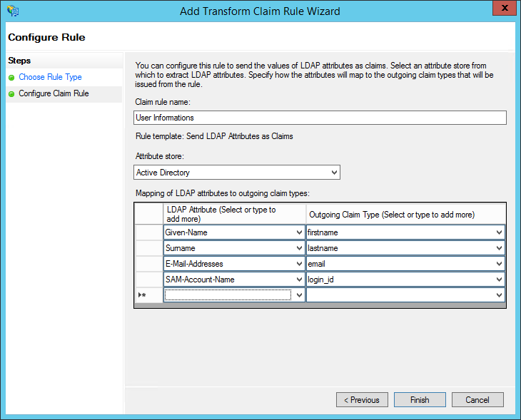
Task: Click the green bullet beside Choose Rule Type
Action: (11, 78)
